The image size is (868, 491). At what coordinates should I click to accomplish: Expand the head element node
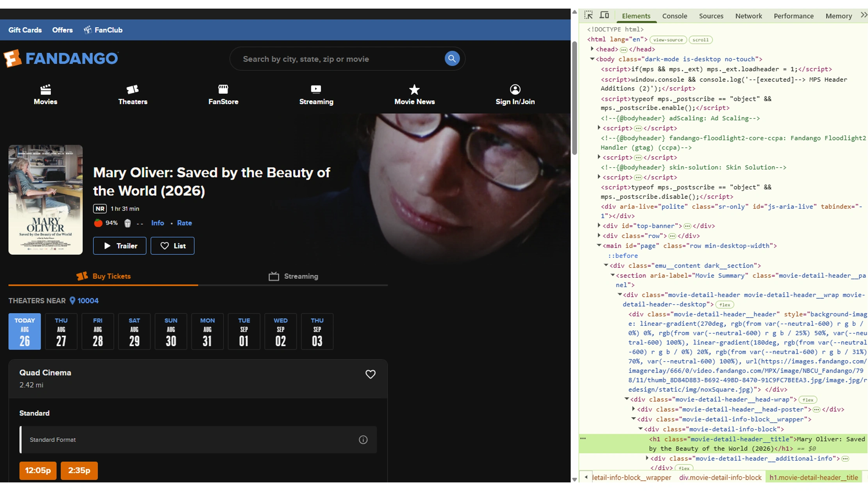(592, 49)
